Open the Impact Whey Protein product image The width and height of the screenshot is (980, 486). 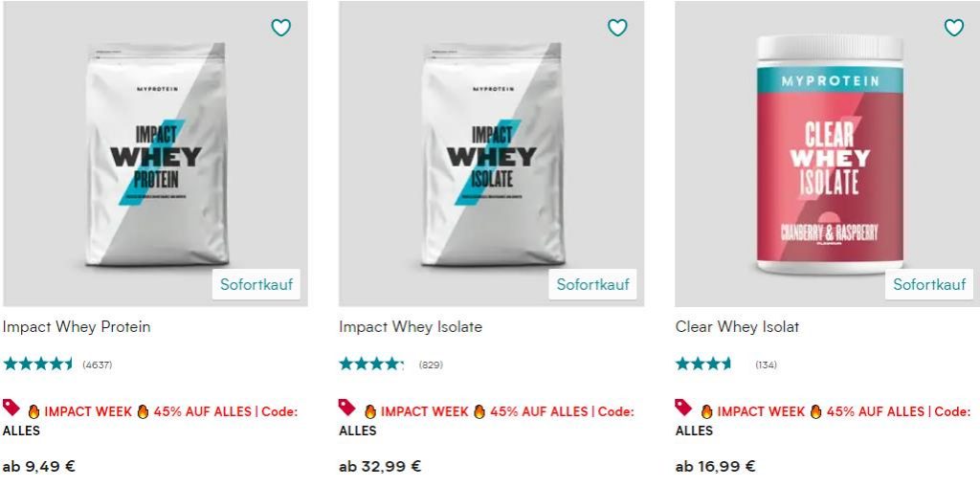[x=156, y=154]
